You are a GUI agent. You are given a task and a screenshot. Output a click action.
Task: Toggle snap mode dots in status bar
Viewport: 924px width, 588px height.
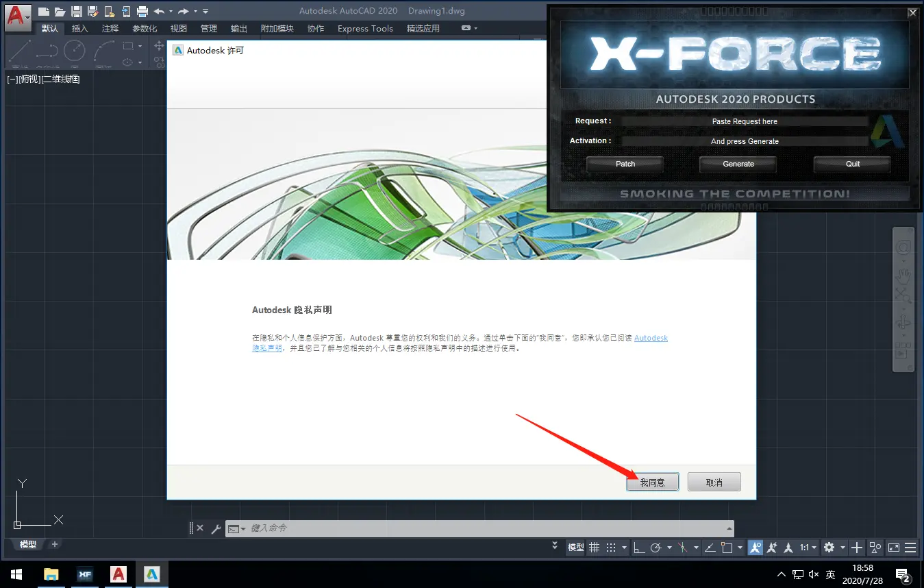click(x=612, y=548)
